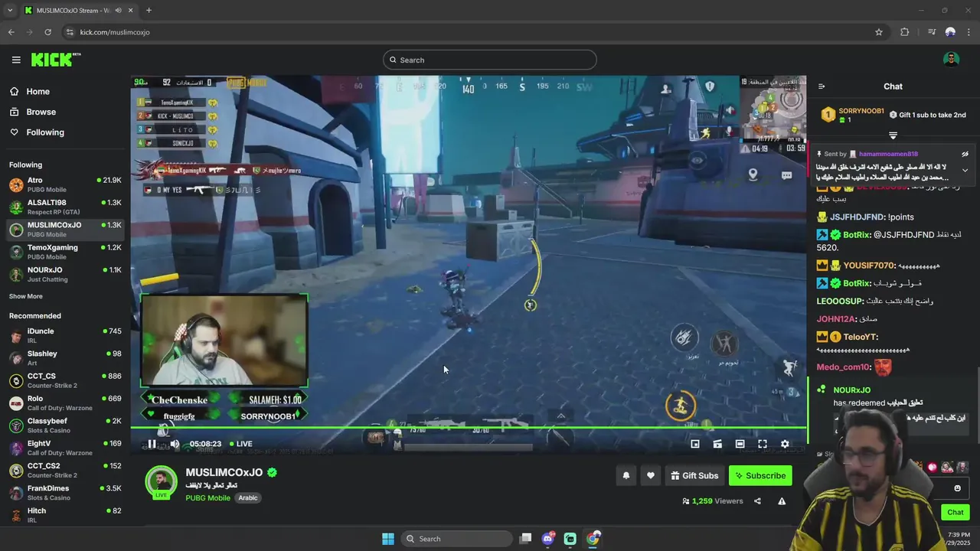The height and width of the screenshot is (551, 980).
Task: Follow the channel with heart button
Action: pos(650,475)
